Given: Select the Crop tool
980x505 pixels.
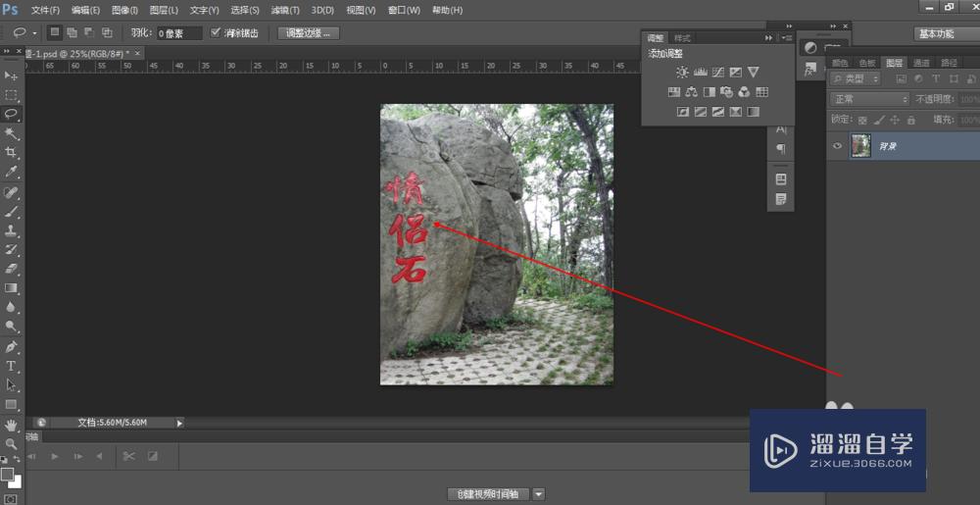Looking at the screenshot, I should click(x=11, y=153).
